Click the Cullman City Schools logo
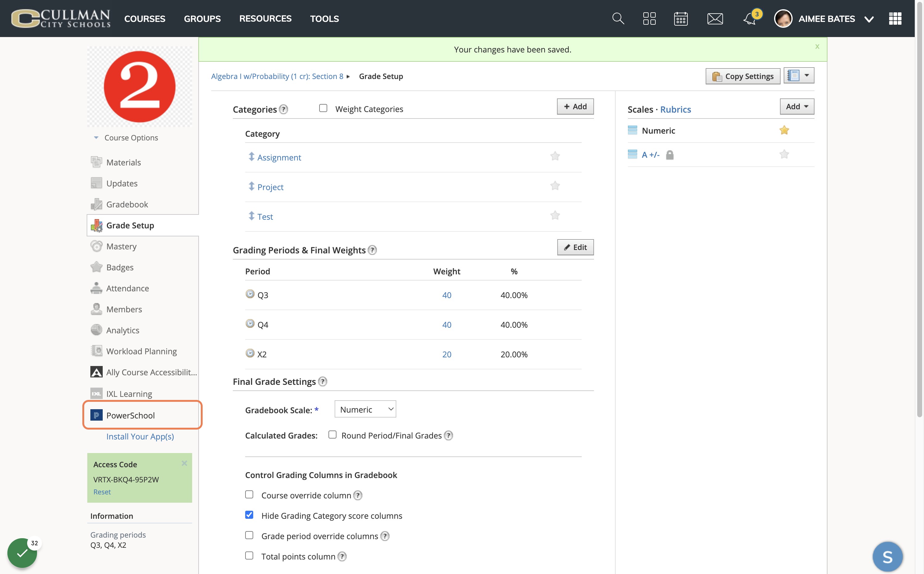Viewport: 924px width, 574px height. (61, 18)
